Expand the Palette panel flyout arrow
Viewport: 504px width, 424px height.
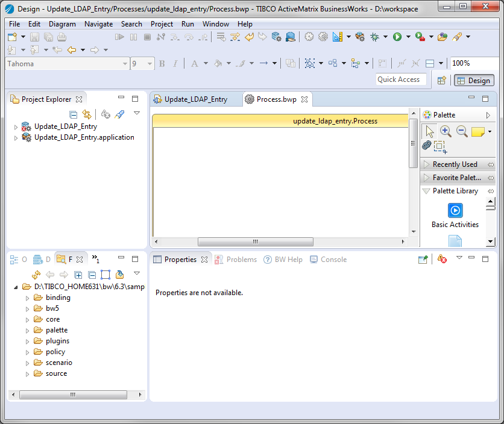[488, 115]
